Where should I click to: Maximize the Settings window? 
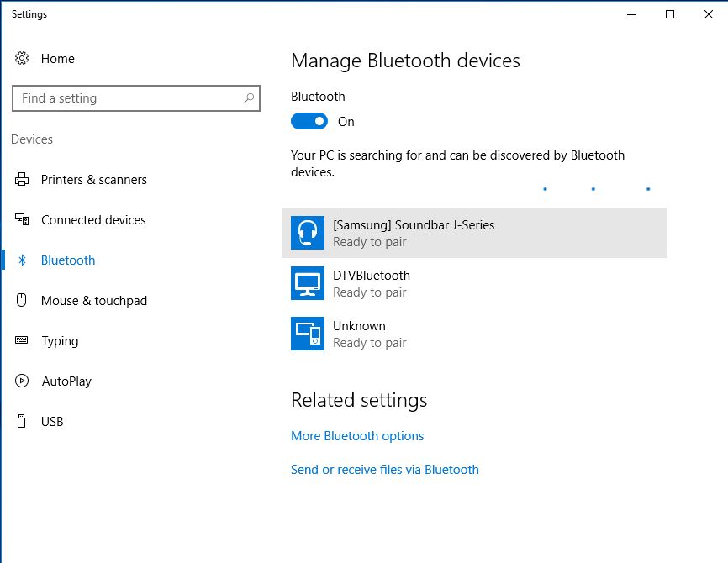[670, 14]
